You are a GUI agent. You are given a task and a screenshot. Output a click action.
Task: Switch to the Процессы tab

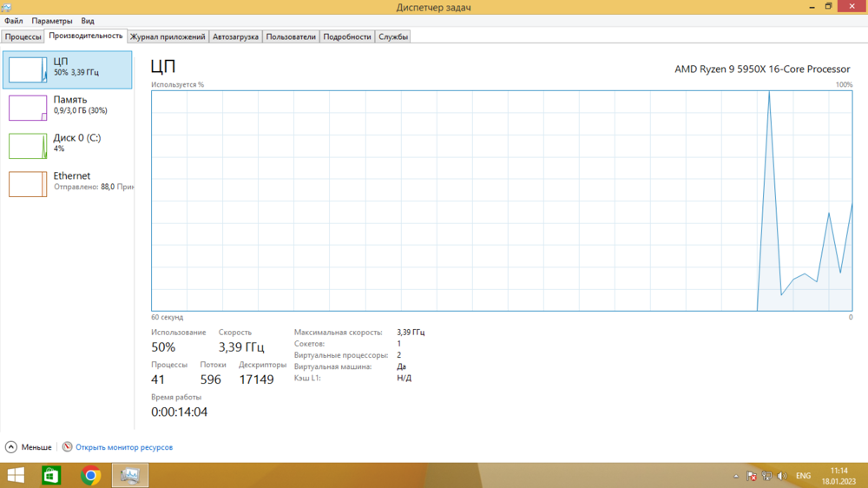click(23, 36)
